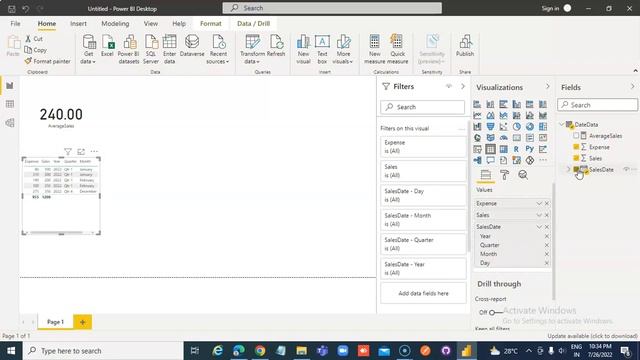Image resolution: width=640 pixels, height=360 pixels.
Task: Choose the R script visual
Action: point(516,149)
